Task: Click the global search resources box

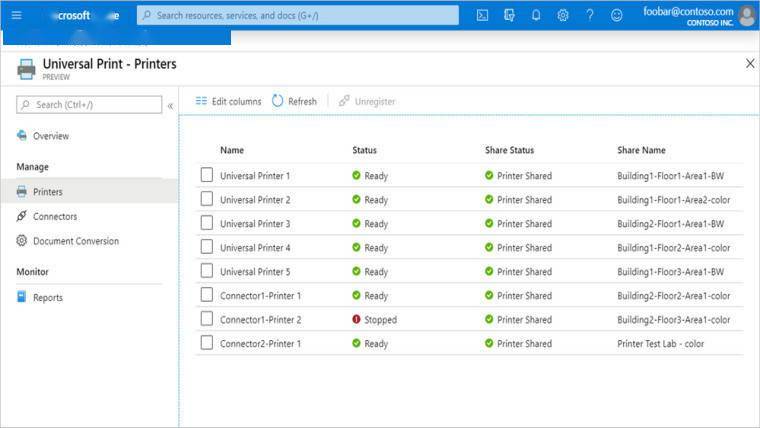Action: coord(297,15)
